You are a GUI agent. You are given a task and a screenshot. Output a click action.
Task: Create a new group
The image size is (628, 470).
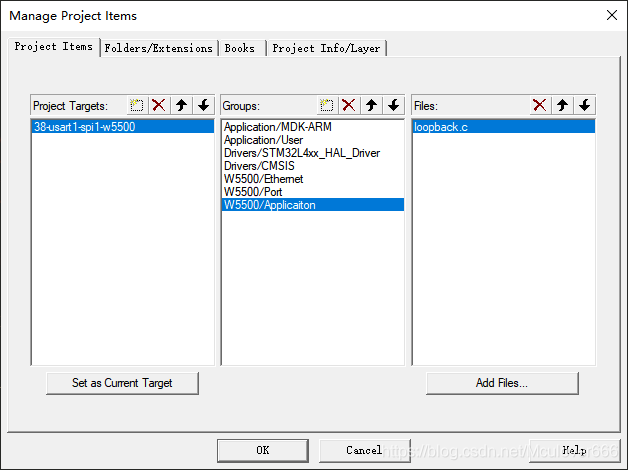327,106
